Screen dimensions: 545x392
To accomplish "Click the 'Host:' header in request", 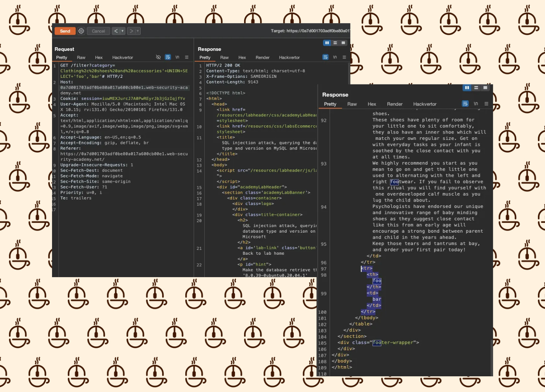I will click(x=67, y=82).
